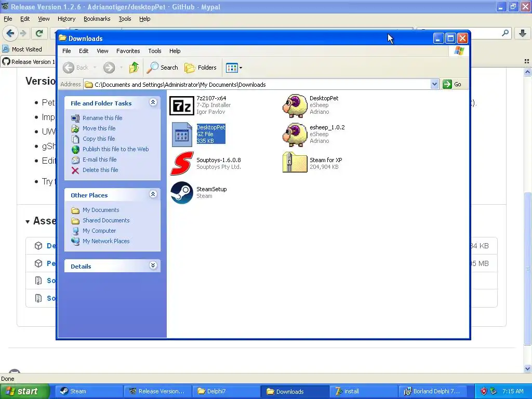Viewport: 532px width, 399px height.
Task: Collapse the File and Folder Tasks panel
Action: click(153, 102)
